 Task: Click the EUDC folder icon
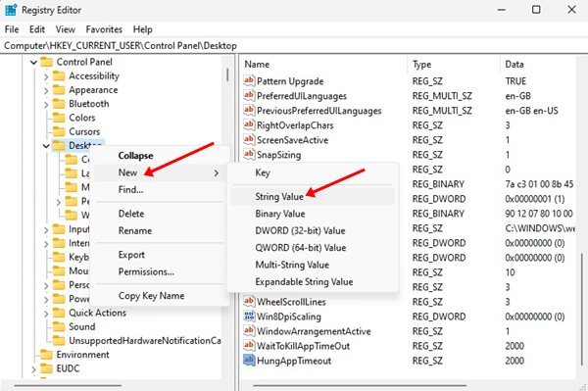coord(46,368)
